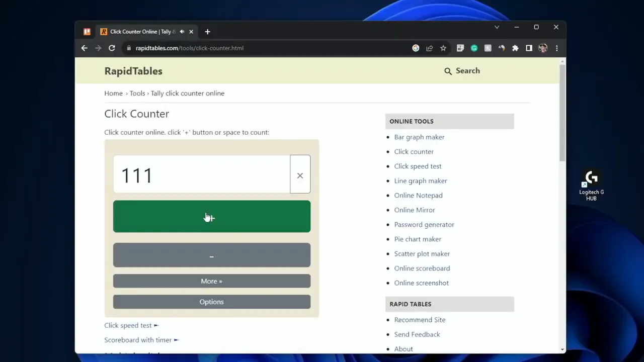Open Scatter plot maker link
Viewport: 644px width, 362px height.
[422, 254]
